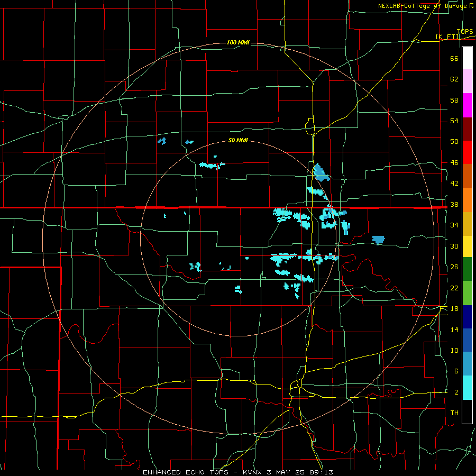476x476 pixels.
Task: Click the "38" scale label
Action: pyautogui.click(x=454, y=204)
